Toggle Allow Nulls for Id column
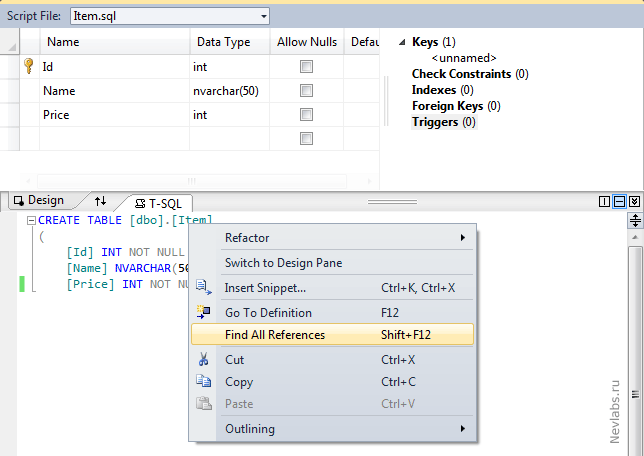644x456 pixels. click(307, 67)
